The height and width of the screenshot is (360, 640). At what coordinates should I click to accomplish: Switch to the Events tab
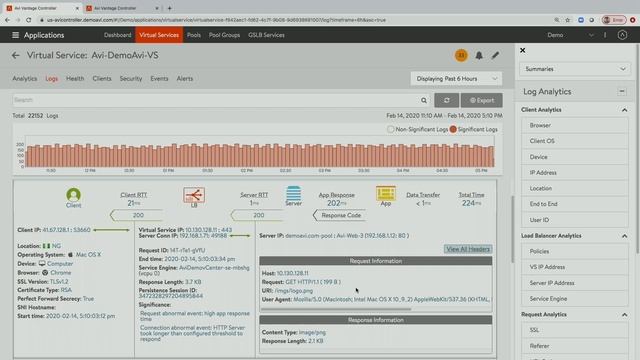click(159, 78)
